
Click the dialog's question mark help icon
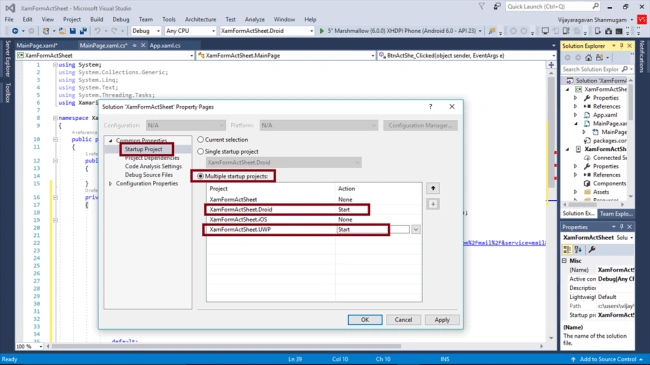(430, 107)
